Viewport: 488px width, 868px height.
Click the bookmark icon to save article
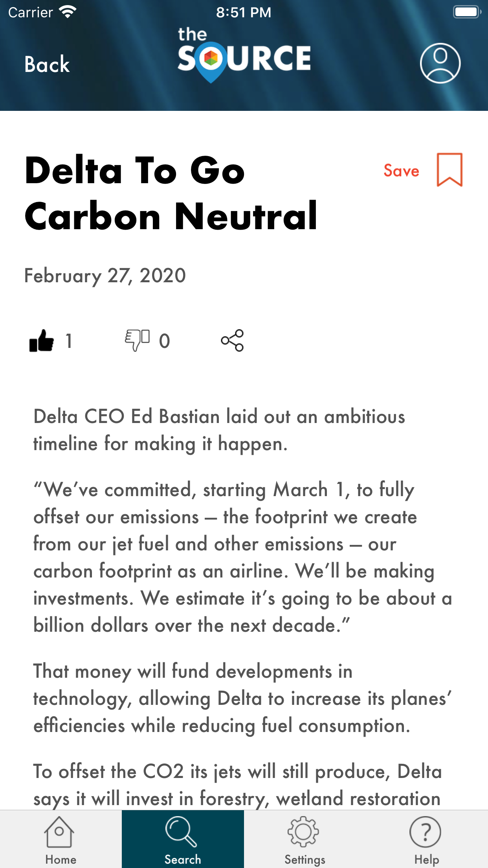(x=449, y=170)
